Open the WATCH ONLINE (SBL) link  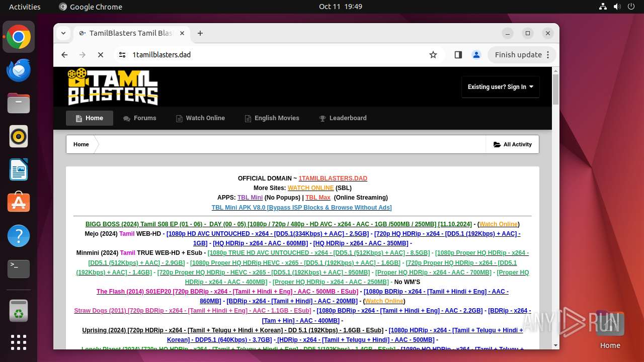310,188
